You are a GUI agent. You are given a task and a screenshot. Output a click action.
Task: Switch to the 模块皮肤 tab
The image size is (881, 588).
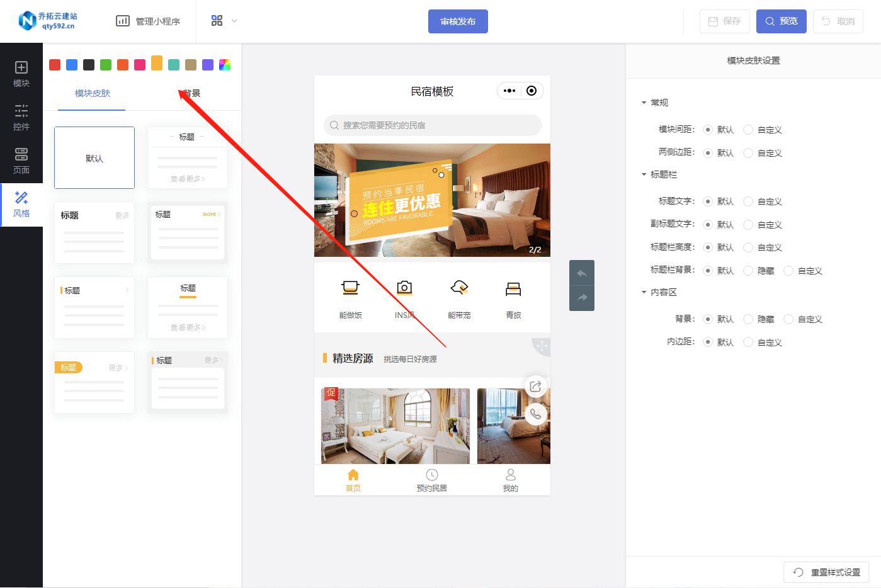pyautogui.click(x=92, y=93)
